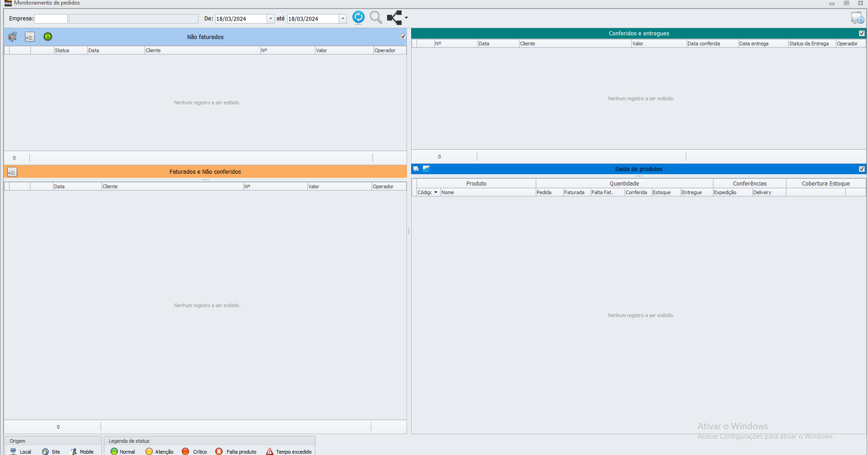Sort by Cliente column in Não faturados
Screen dimensions: 868x455
pos(202,50)
